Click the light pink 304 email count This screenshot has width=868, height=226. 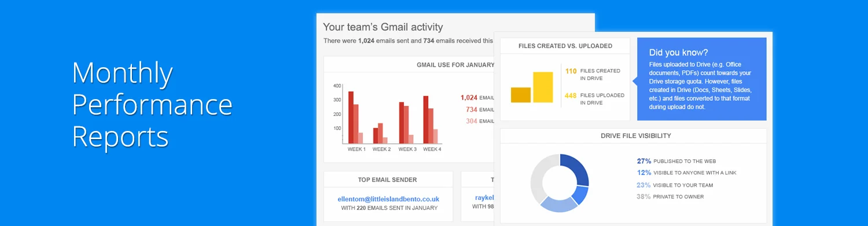(x=479, y=121)
